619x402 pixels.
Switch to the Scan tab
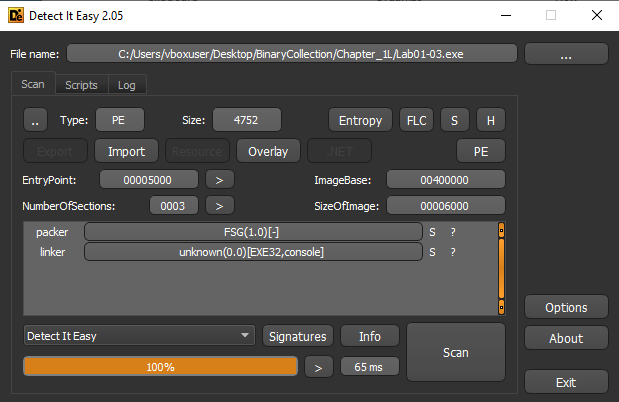(x=33, y=84)
